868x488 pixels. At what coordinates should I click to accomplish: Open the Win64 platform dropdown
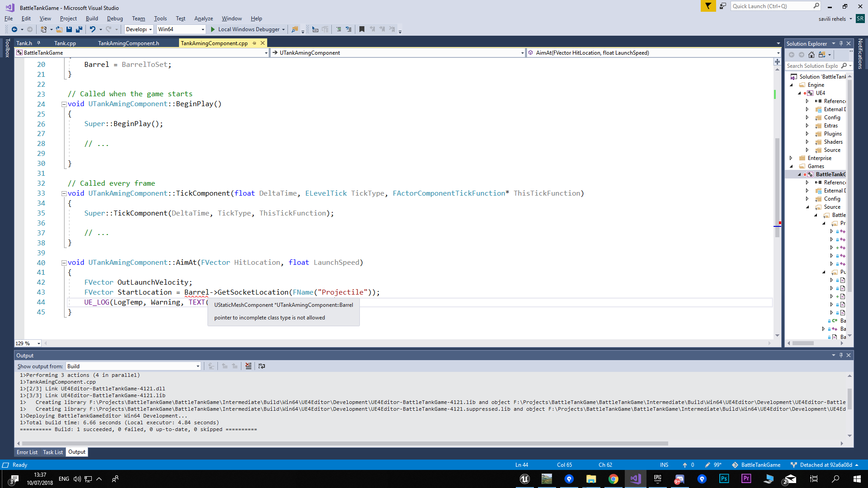(x=203, y=29)
